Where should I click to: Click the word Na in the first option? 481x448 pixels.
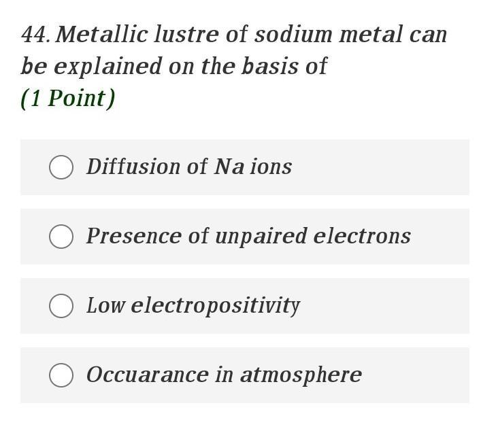coord(229,167)
